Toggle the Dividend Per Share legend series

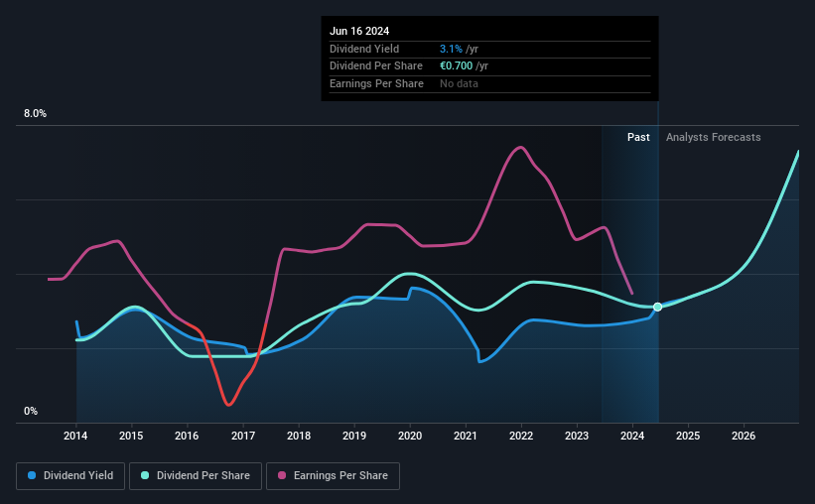point(196,476)
